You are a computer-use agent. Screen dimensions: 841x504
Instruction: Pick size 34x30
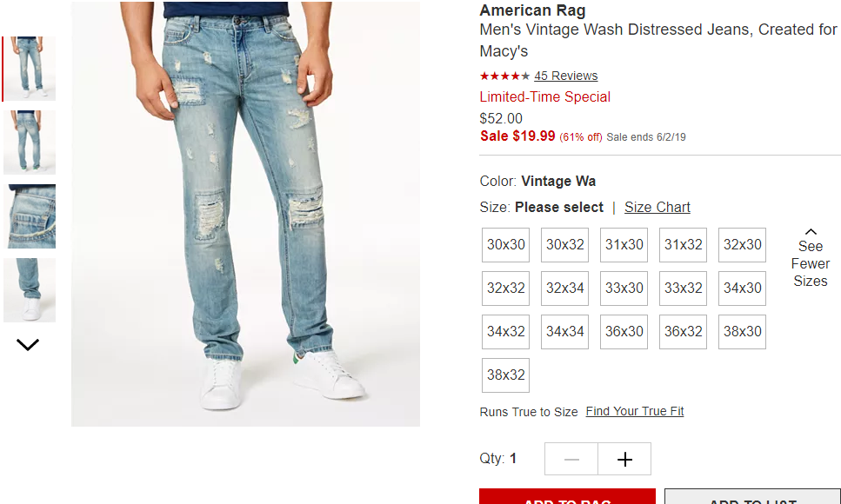[743, 288]
